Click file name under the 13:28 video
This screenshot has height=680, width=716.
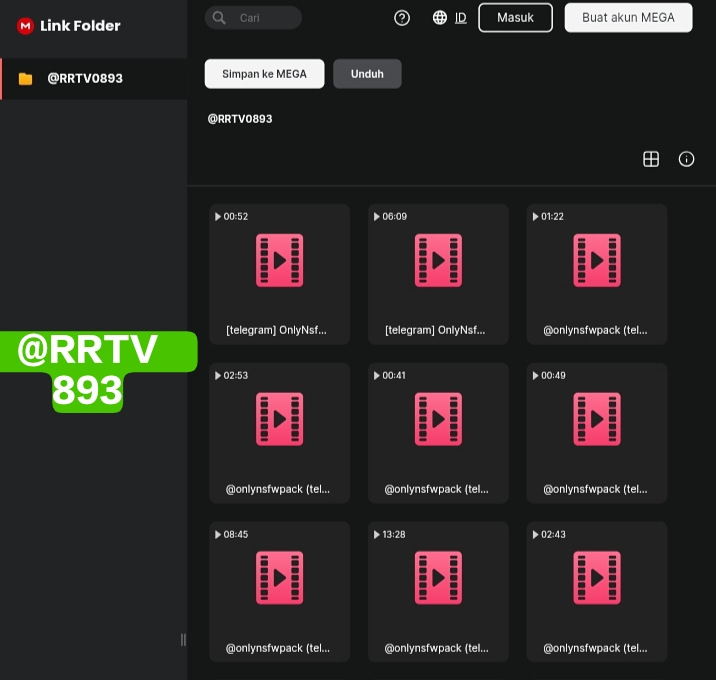437,648
